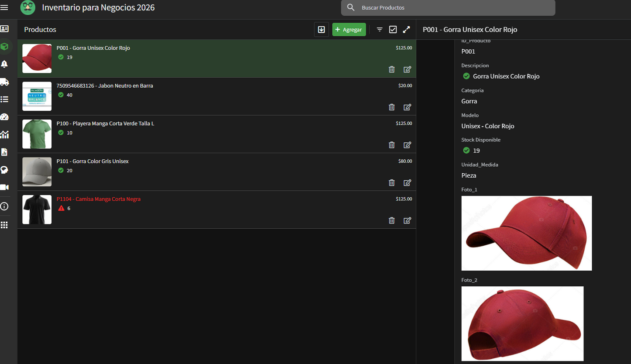
Task: Click stock count 20 in Gorra Gris row
Action: [69, 171]
